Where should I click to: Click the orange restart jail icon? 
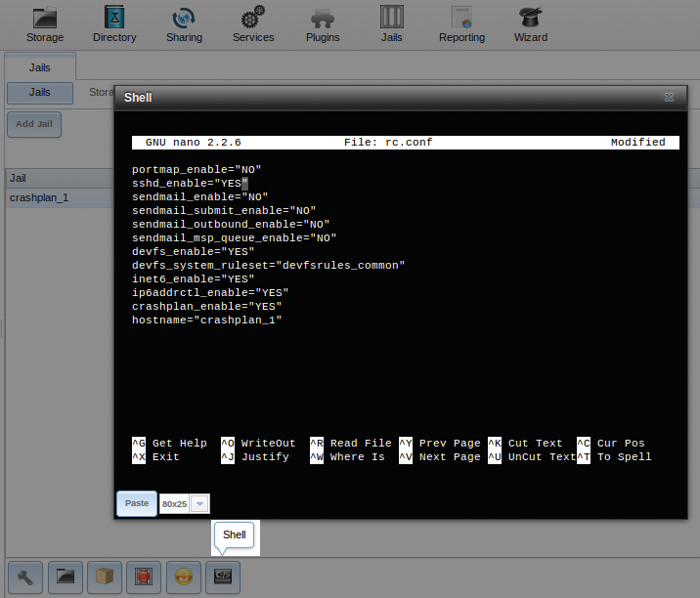tap(184, 577)
